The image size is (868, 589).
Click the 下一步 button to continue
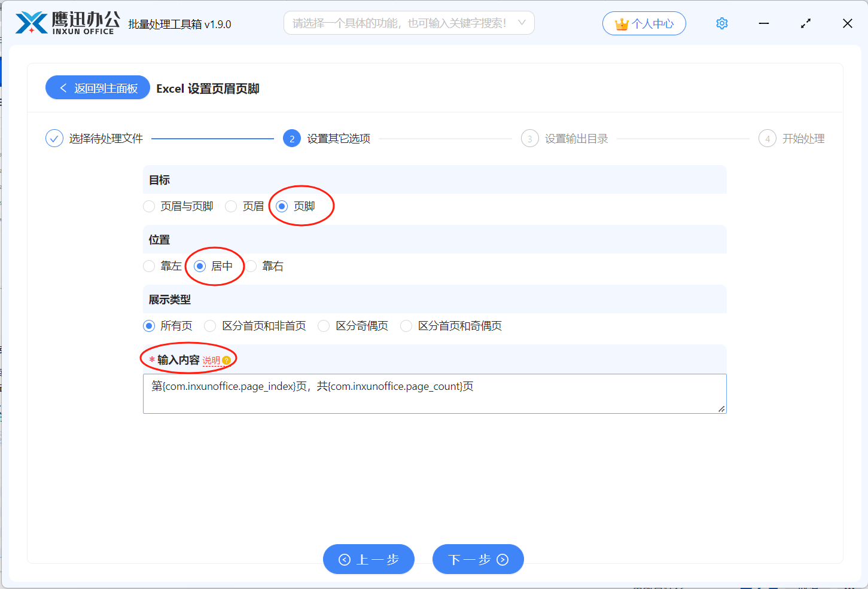[478, 559]
